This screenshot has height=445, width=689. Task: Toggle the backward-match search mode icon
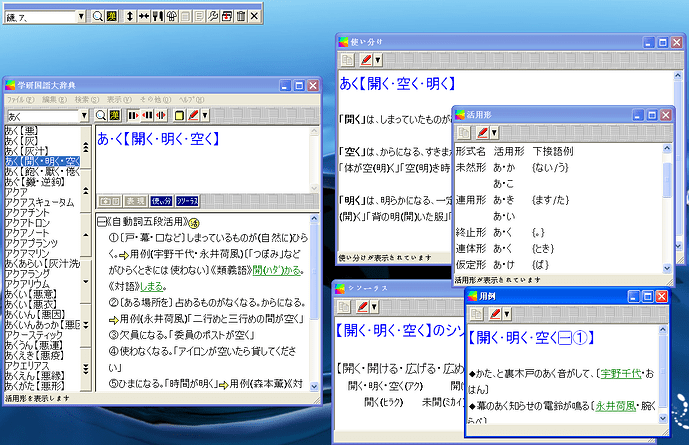click(147, 116)
